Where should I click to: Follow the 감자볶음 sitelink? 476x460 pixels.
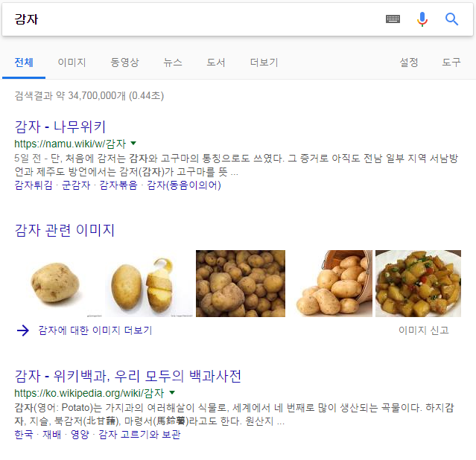click(118, 185)
